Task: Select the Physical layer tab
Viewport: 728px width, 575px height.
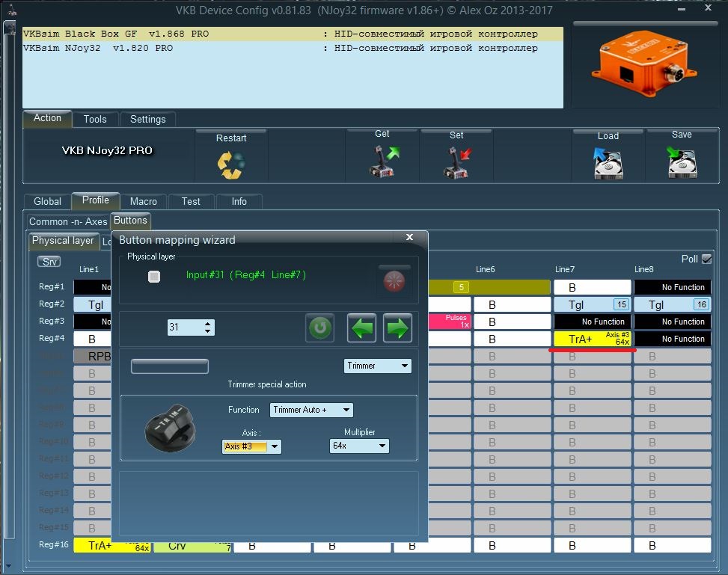Action: [63, 241]
